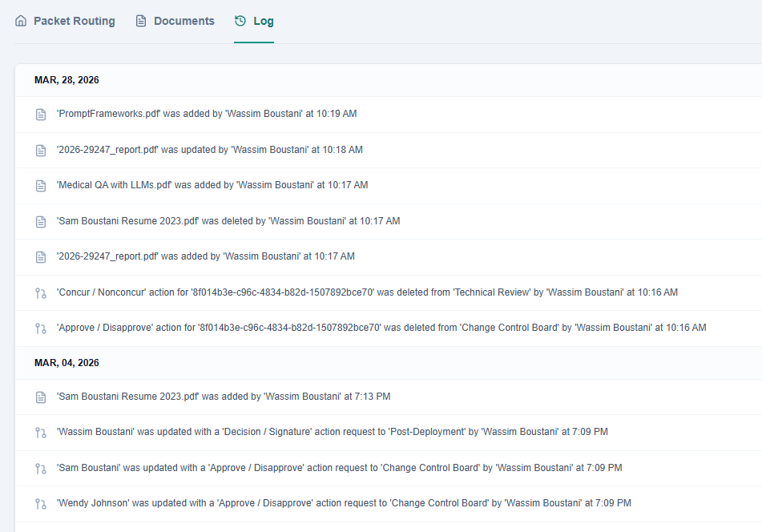Open the Packet Routing tab
The image size is (762, 532).
click(65, 21)
